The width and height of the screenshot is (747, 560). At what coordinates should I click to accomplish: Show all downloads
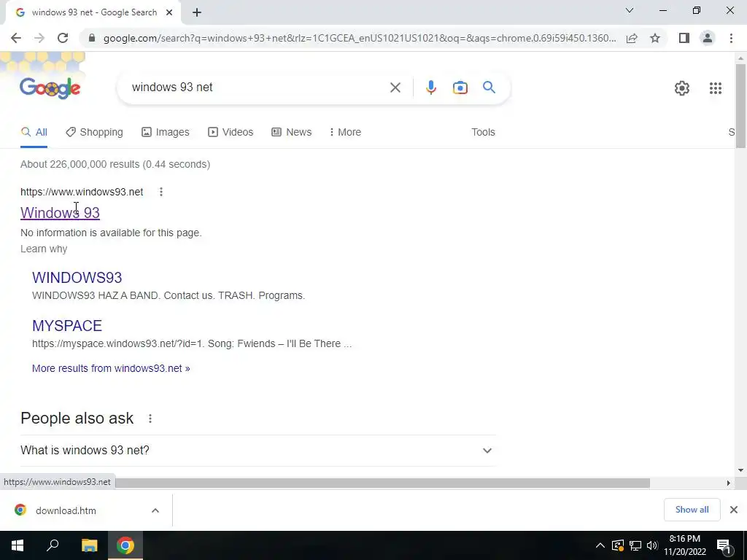click(x=692, y=510)
